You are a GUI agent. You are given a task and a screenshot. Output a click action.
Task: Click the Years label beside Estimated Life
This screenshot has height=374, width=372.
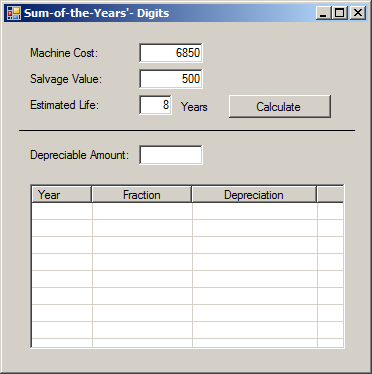[x=194, y=107]
